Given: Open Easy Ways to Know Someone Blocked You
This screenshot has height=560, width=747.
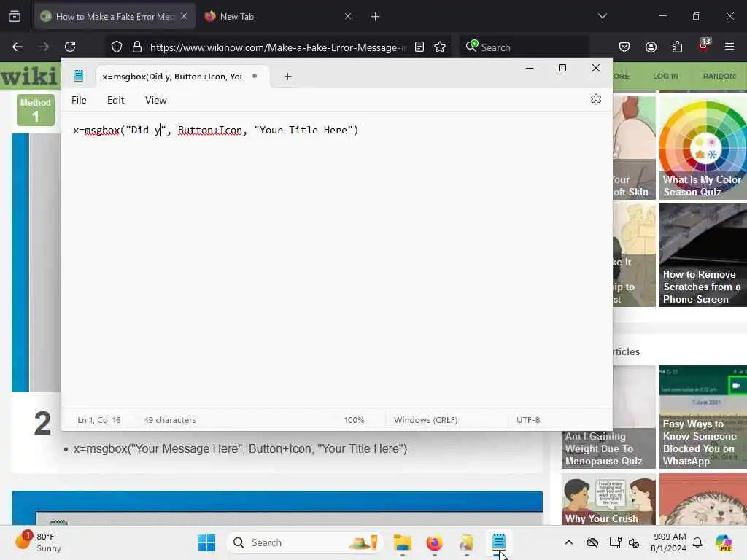Looking at the screenshot, I should tap(703, 417).
